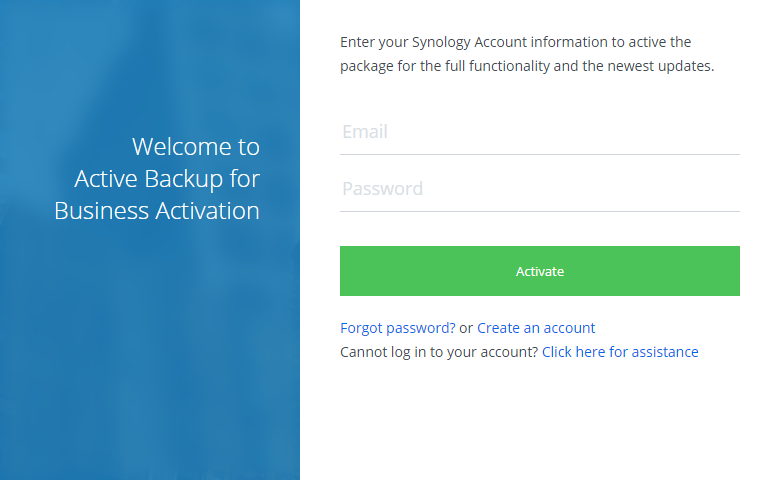Click the blue panel below the welcome heading
780x480 pixels.
[x=150, y=350]
